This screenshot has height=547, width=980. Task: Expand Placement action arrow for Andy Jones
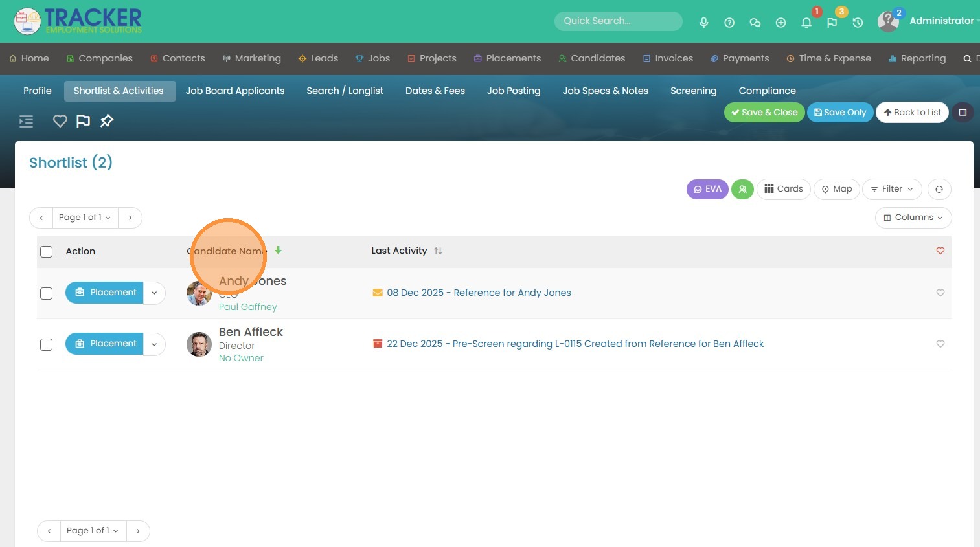click(x=154, y=293)
